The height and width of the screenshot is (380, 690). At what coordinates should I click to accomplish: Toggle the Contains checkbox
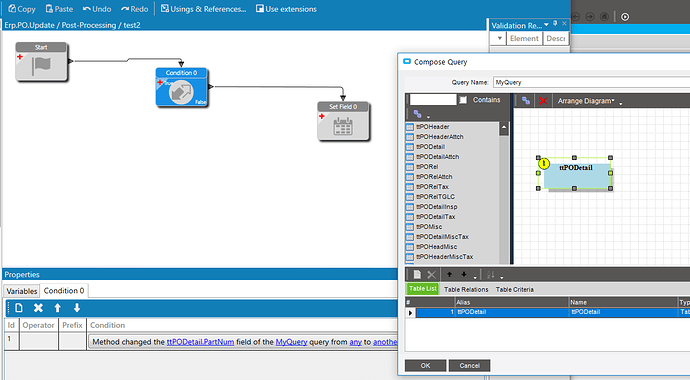click(x=463, y=100)
